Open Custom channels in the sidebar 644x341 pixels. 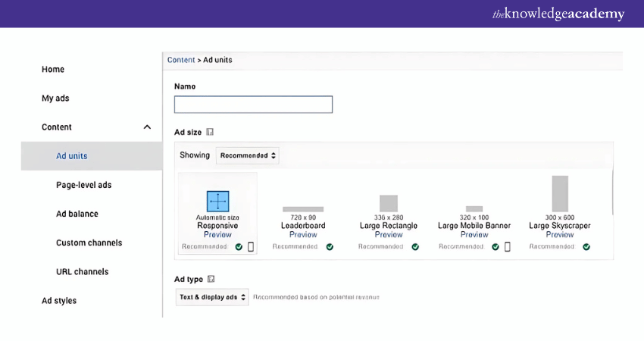[x=89, y=243]
